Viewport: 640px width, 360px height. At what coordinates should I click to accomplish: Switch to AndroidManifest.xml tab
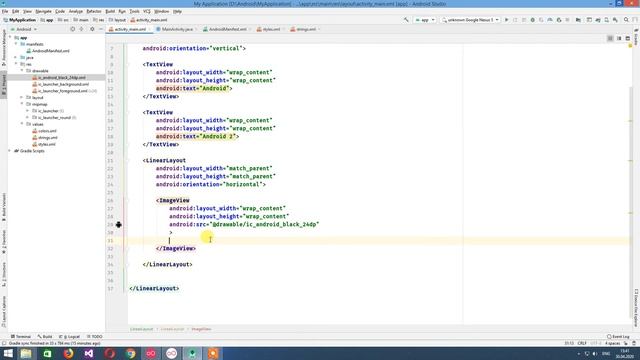coord(228,29)
